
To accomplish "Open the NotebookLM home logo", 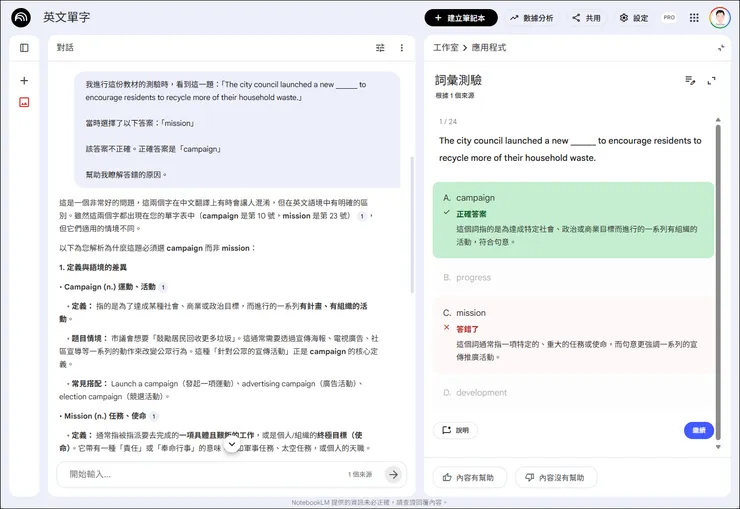I will point(21,18).
